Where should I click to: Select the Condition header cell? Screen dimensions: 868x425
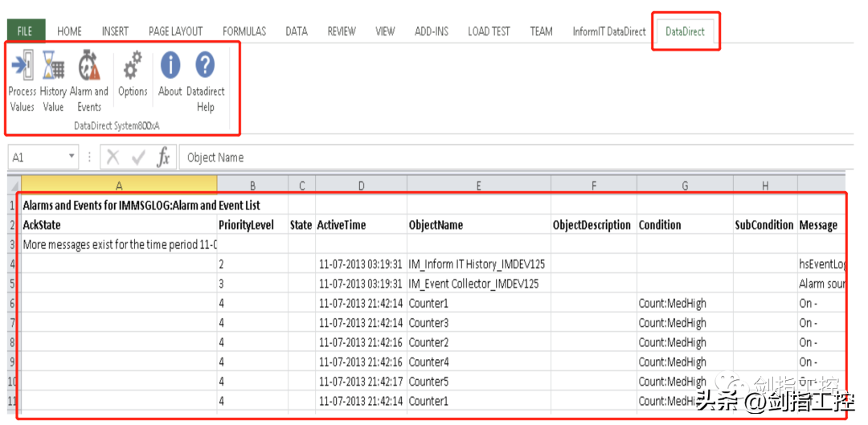tap(685, 225)
